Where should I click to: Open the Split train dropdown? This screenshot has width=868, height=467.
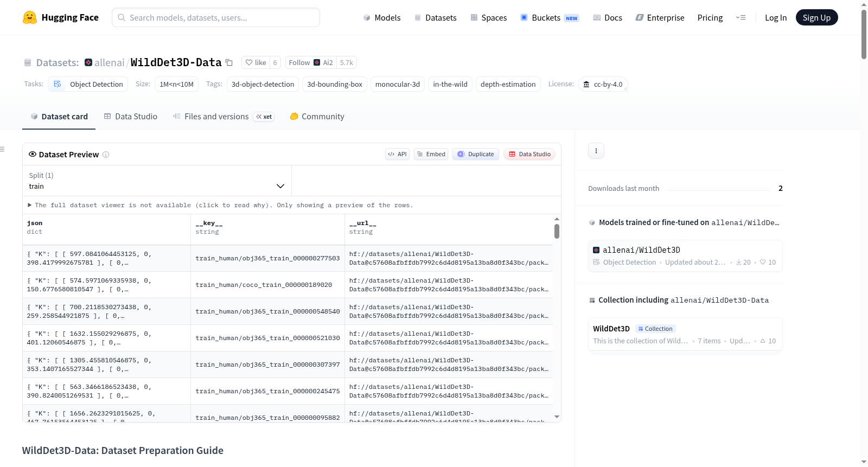point(157,181)
